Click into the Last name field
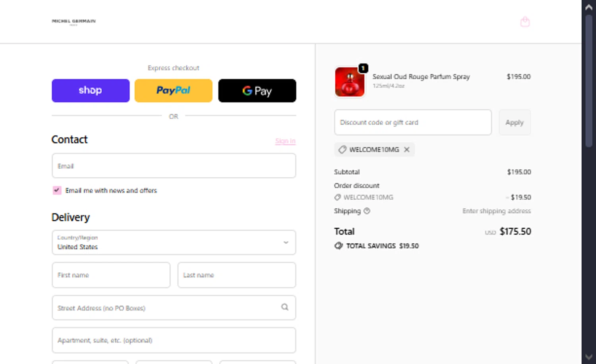Screen dimensions: 596x364 [x=237, y=275]
